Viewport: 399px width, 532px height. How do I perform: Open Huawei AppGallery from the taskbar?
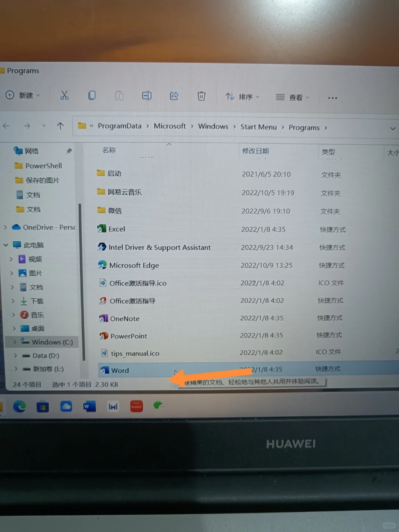(136, 406)
